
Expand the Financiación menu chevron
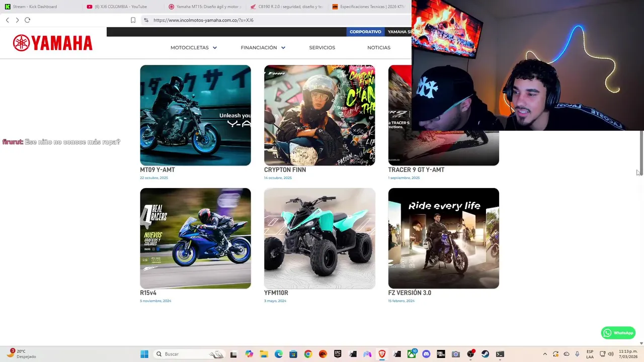click(x=283, y=48)
